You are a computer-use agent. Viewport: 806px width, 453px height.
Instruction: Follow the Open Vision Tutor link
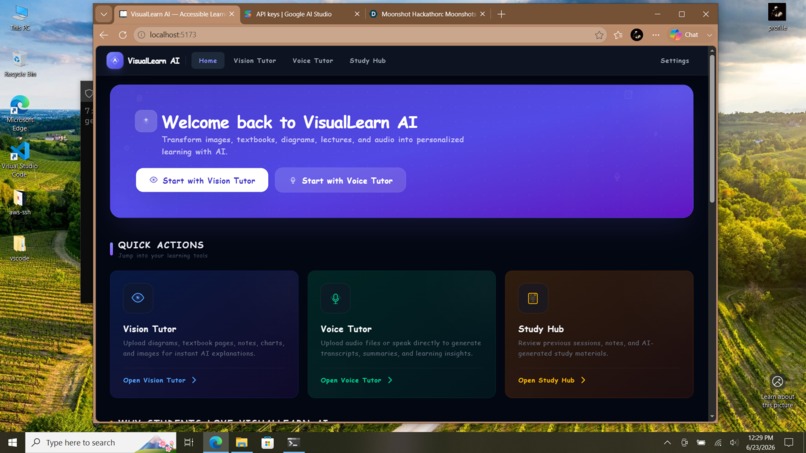pos(159,380)
